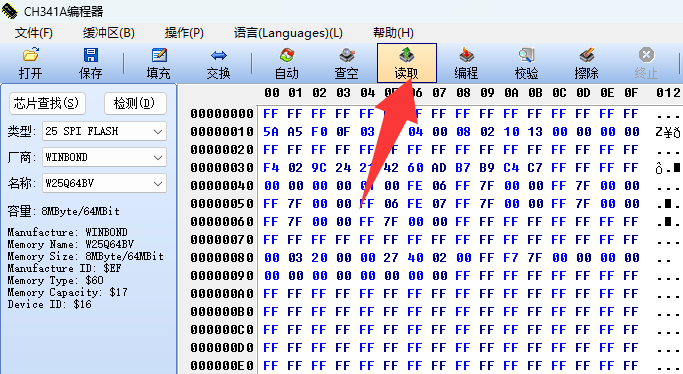Image resolution: width=683 pixels, height=374 pixels.
Task: Open the 文件(F) menu
Action: pos(34,33)
